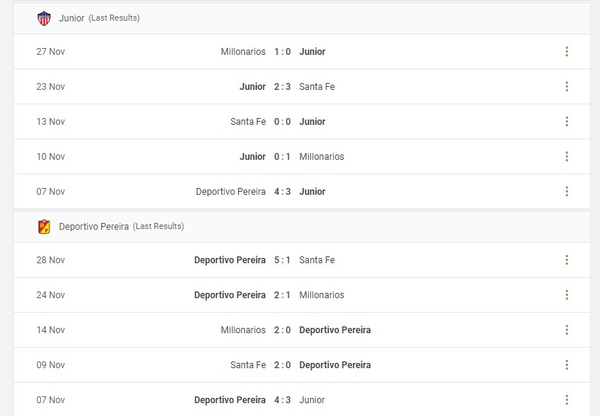Open the 5:1 score on 28 Nov
The height and width of the screenshot is (416, 600).
click(x=282, y=260)
